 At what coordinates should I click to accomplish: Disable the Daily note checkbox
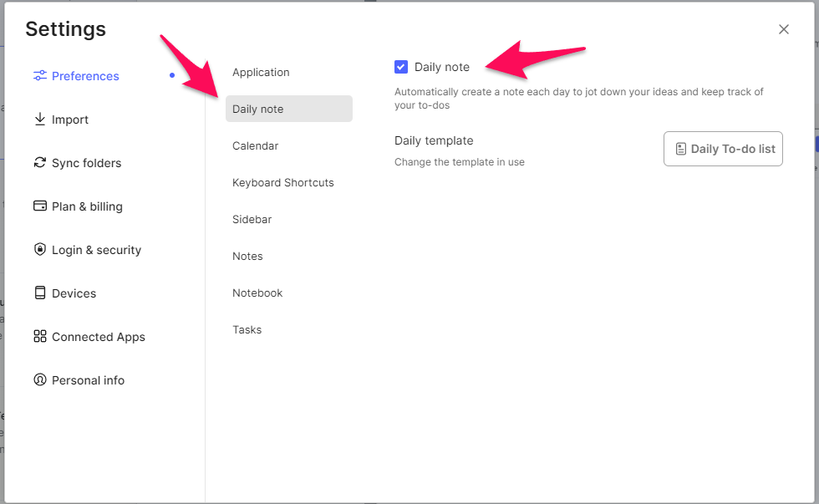coord(401,66)
